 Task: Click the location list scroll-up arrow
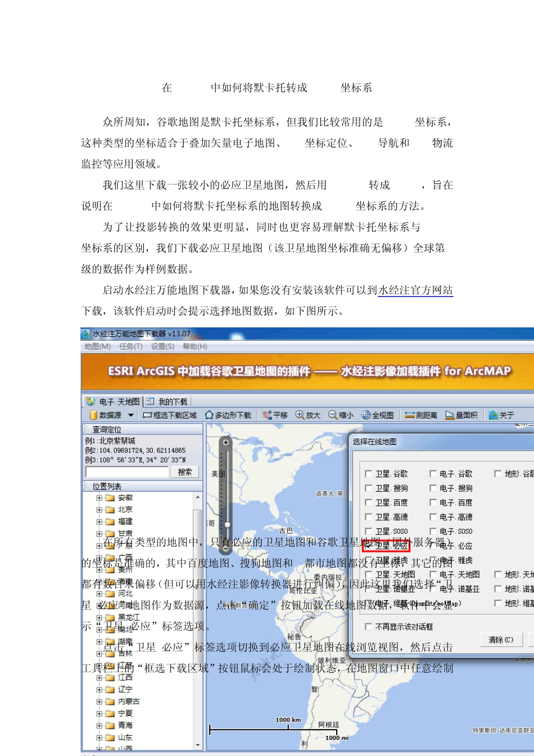(198, 498)
